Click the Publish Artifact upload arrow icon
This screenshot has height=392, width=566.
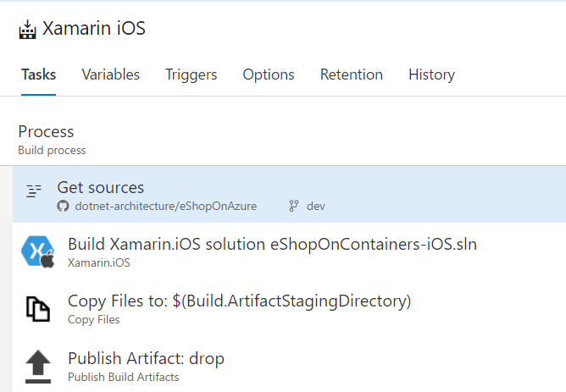pos(36,366)
